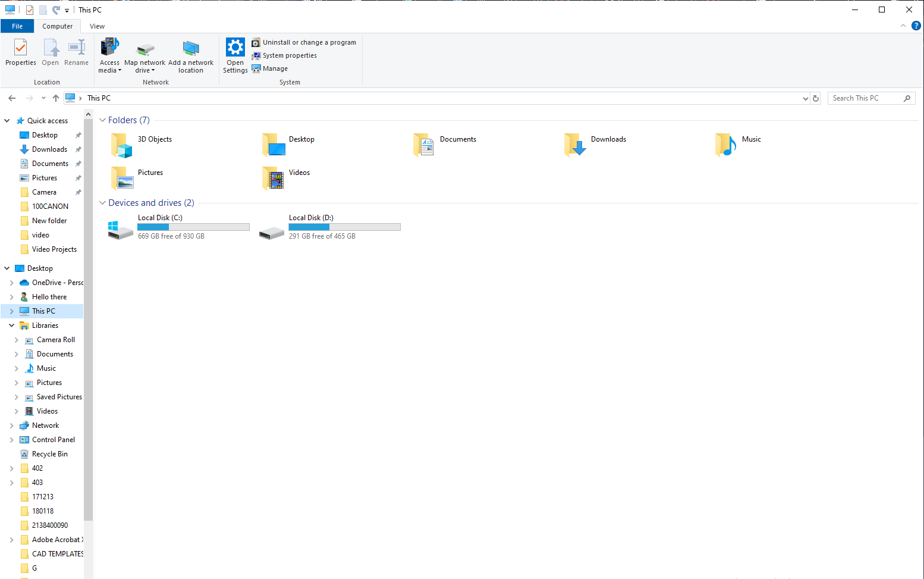This screenshot has width=924, height=579.
Task: Click Quick Access Toolbar properties checkmark icon
Action: (30, 10)
